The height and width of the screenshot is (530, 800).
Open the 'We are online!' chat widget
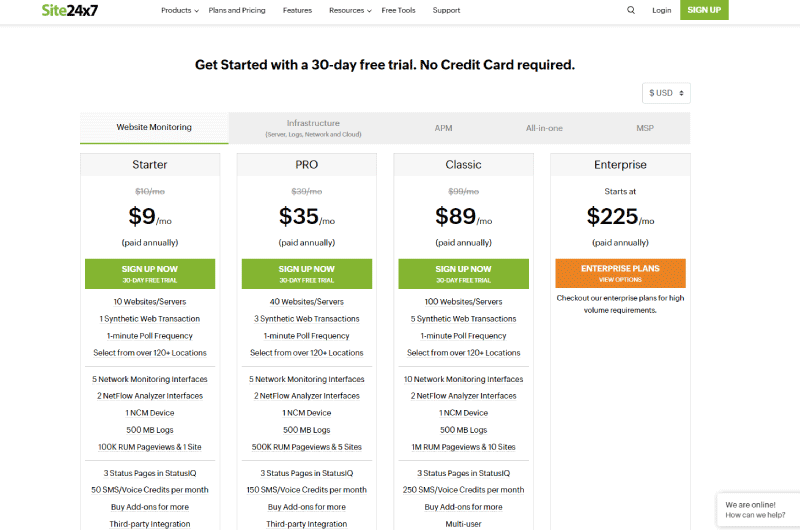(758, 510)
